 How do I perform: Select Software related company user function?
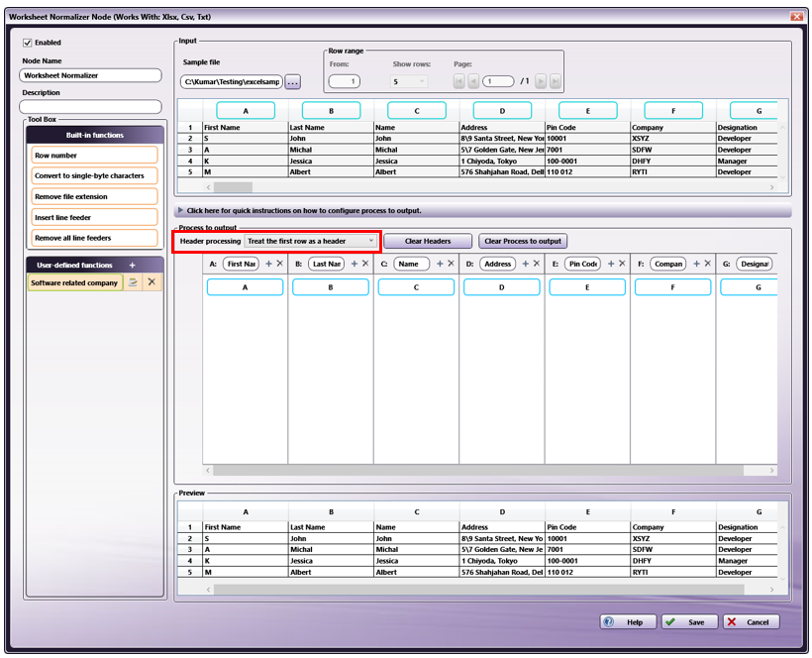(x=74, y=282)
